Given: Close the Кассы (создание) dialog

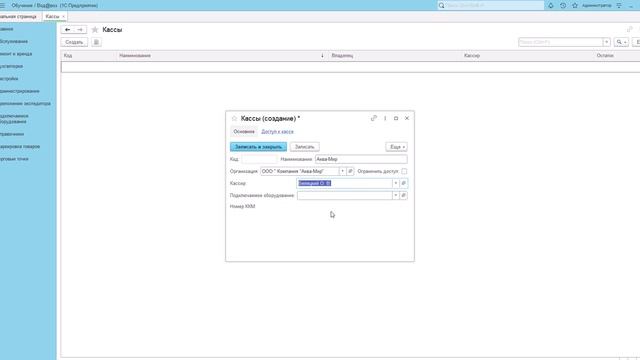Looking at the screenshot, I should 407,118.
